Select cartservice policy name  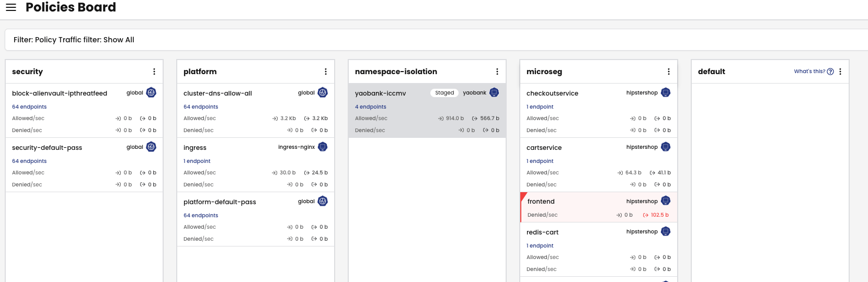click(x=544, y=148)
